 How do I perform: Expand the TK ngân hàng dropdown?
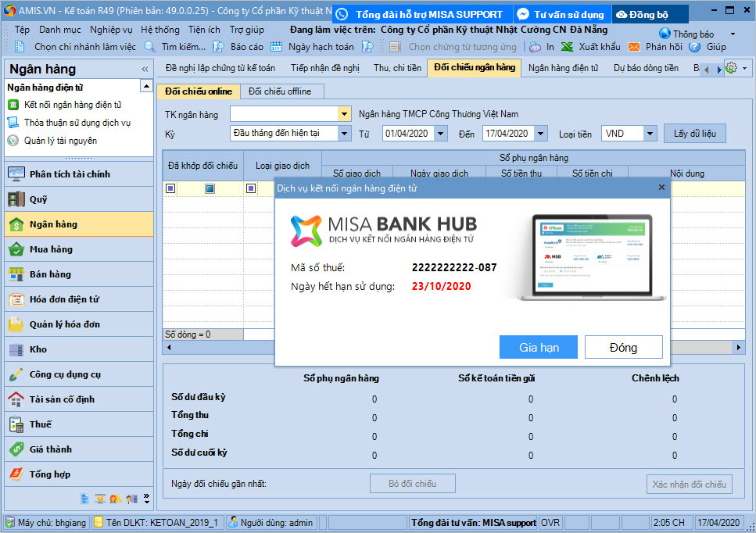[344, 114]
